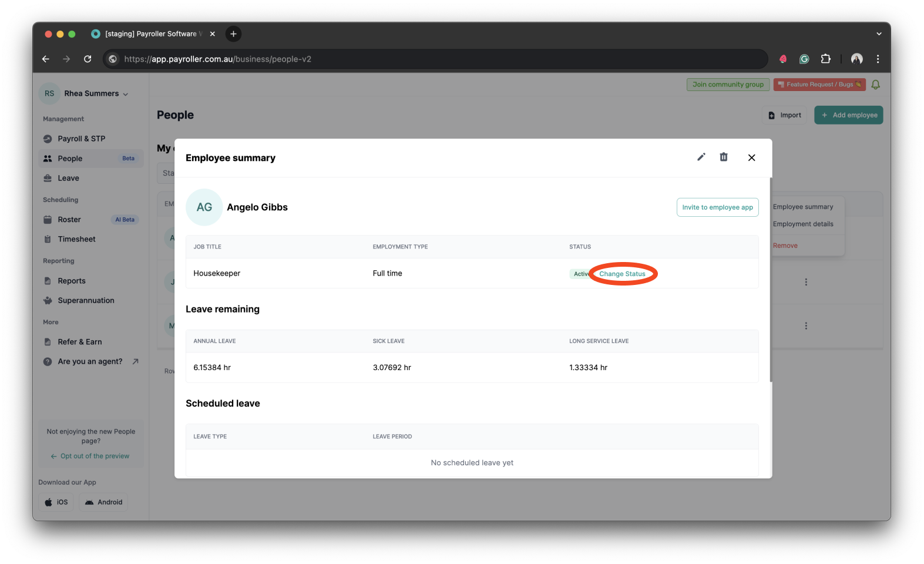Image resolution: width=924 pixels, height=564 pixels.
Task: Click long service leave value 1.33334 hr
Action: click(x=588, y=367)
